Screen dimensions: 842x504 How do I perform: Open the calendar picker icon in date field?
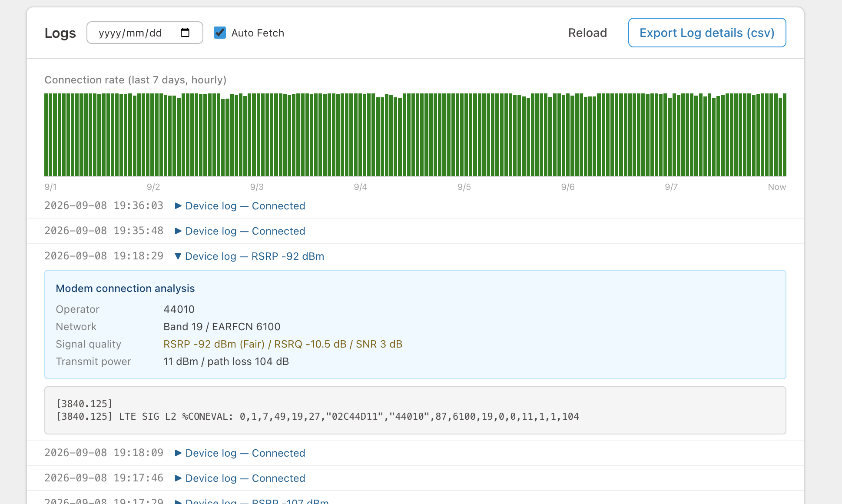coord(185,33)
